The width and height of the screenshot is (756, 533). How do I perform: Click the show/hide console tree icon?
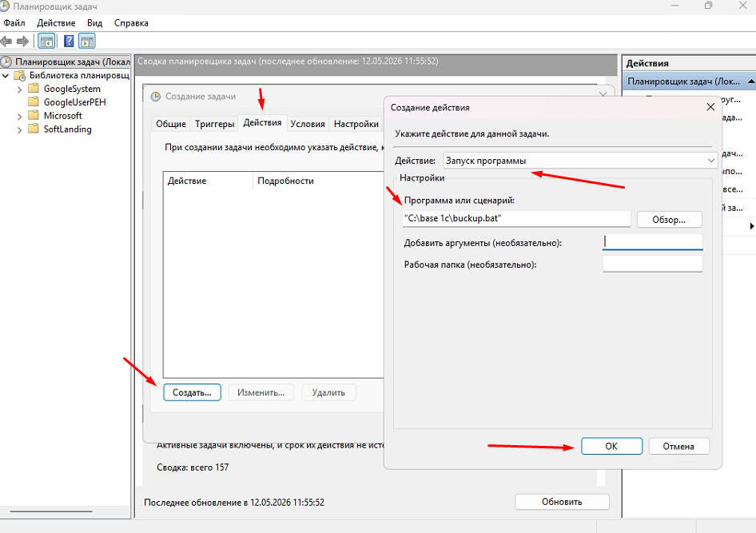(46, 42)
